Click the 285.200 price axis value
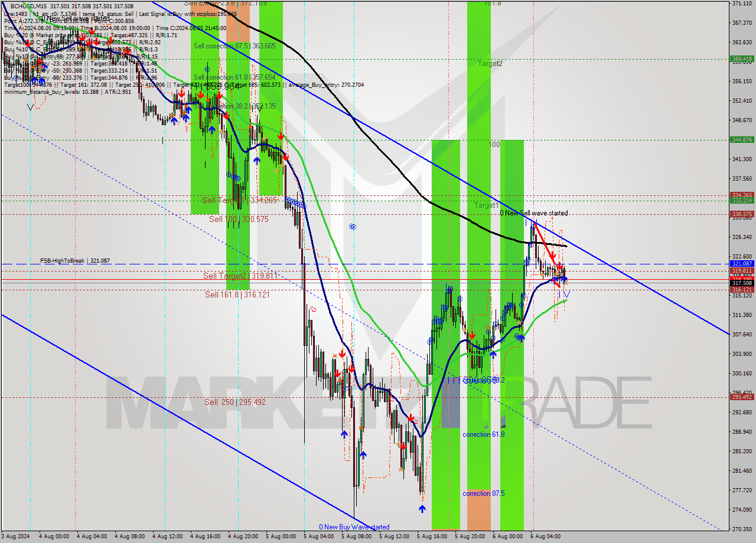 [742, 451]
